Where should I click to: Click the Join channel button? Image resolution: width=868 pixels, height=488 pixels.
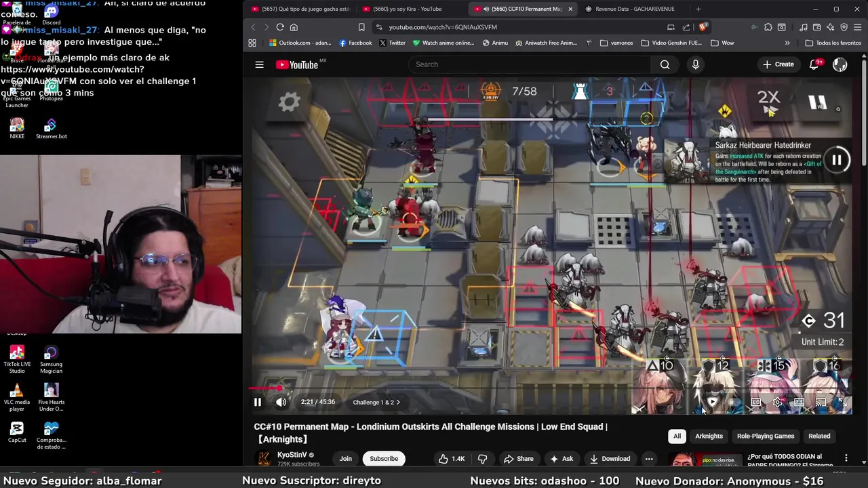point(346,459)
